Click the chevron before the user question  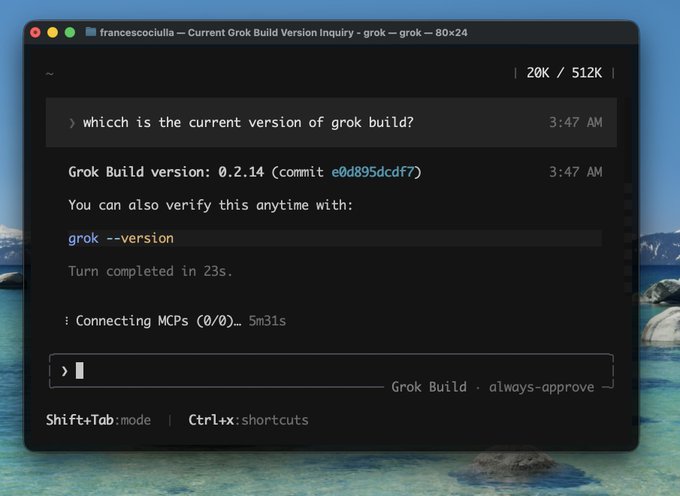tap(72, 123)
